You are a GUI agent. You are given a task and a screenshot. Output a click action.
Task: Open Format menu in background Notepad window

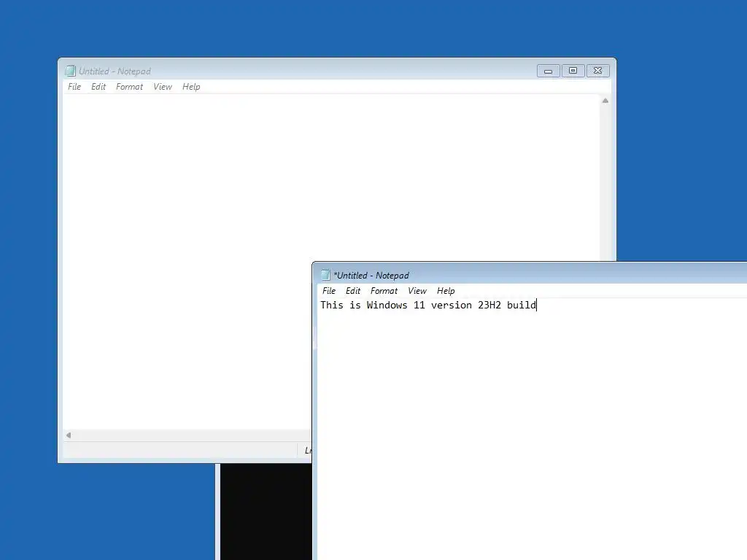129,87
